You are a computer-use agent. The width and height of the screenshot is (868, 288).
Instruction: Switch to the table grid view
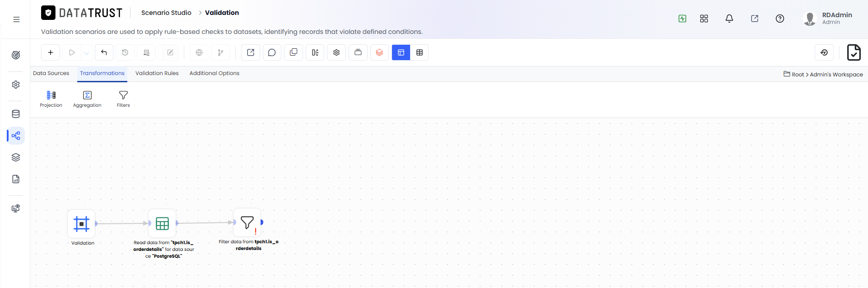(420, 52)
